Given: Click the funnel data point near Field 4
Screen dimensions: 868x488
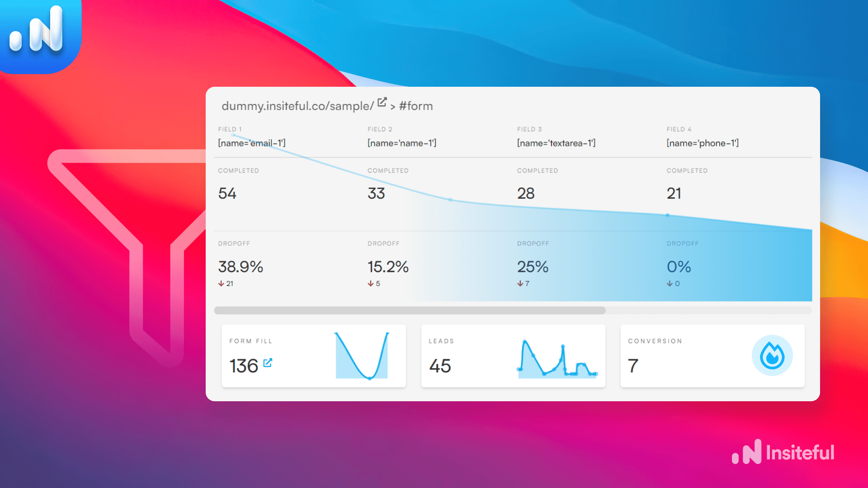Looking at the screenshot, I should (x=668, y=215).
